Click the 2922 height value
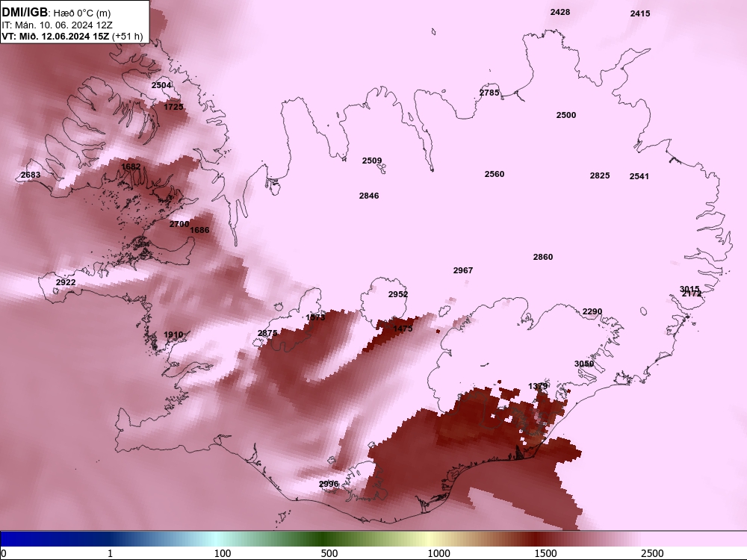 point(66,282)
